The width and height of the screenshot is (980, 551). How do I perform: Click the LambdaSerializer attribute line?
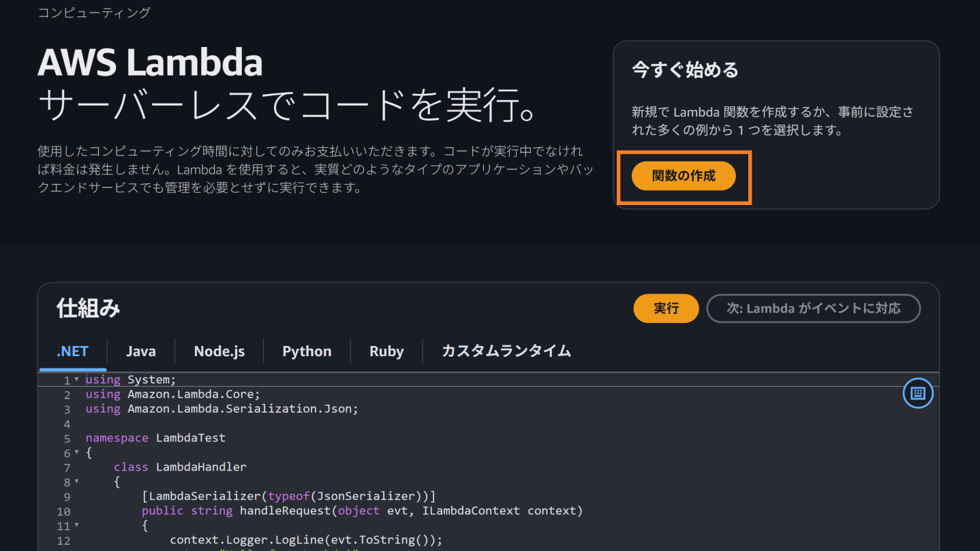(x=288, y=496)
